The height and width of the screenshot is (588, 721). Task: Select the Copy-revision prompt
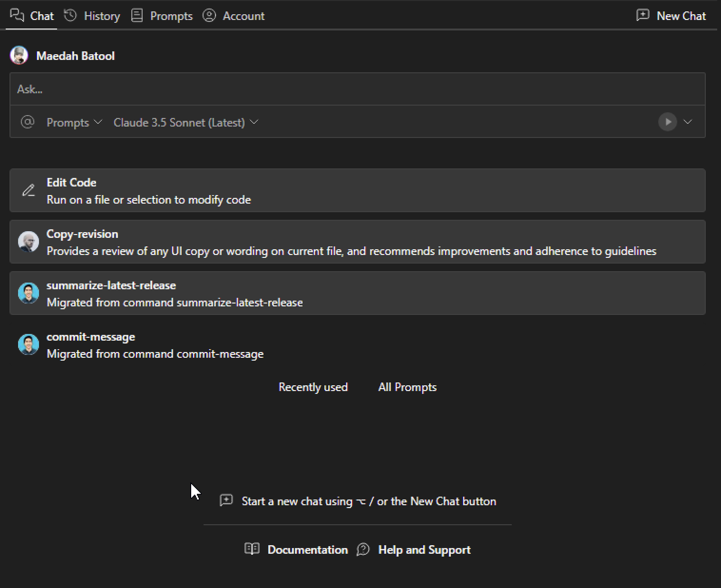(358, 242)
